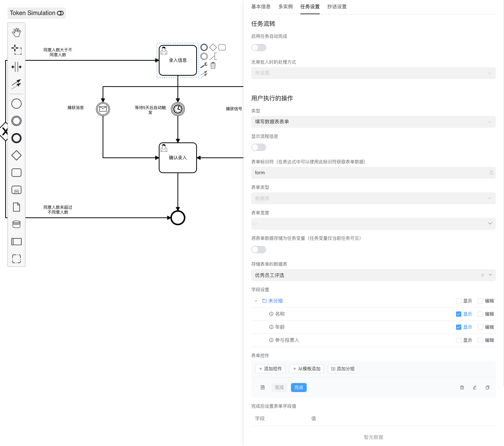
Task: Enable 启用任务自动完成 switch
Action: [259, 48]
